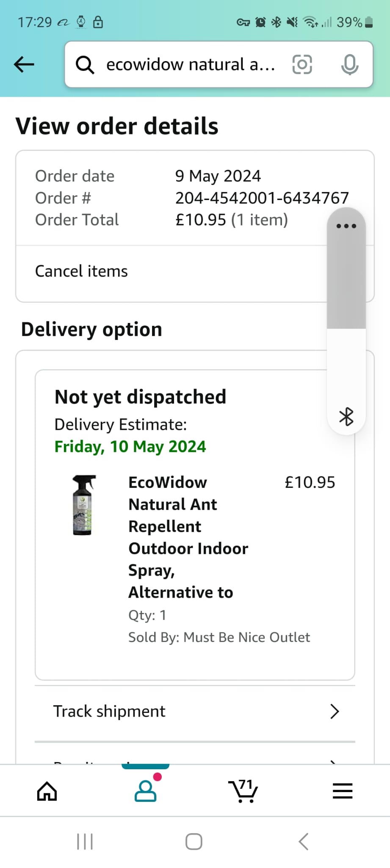390x868 pixels.
Task: Toggle Bluetooth on the floating panel
Action: pyautogui.click(x=346, y=417)
